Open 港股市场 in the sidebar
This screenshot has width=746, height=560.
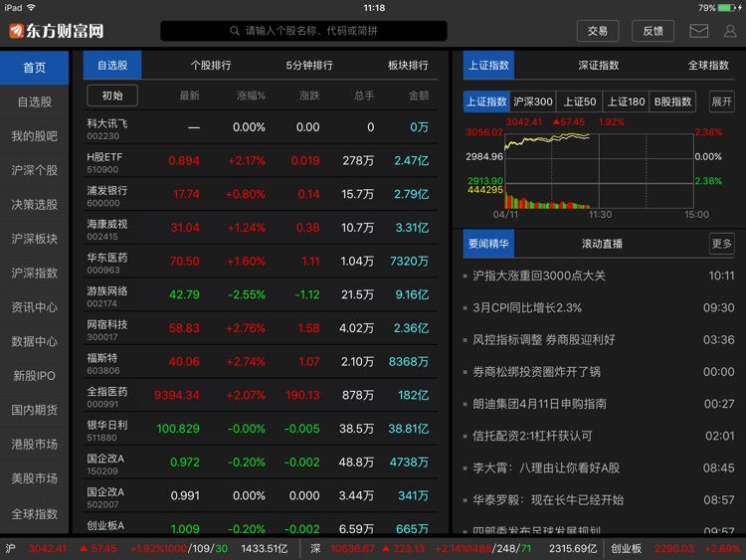click(x=34, y=445)
